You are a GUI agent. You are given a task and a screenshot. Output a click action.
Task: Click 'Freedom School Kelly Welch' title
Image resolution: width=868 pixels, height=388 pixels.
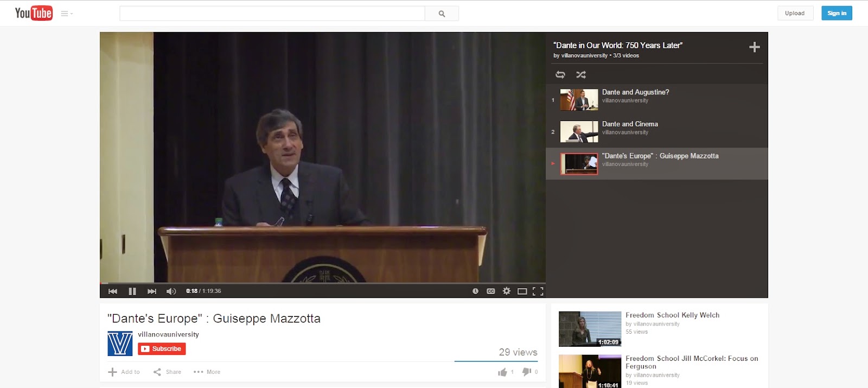[672, 315]
